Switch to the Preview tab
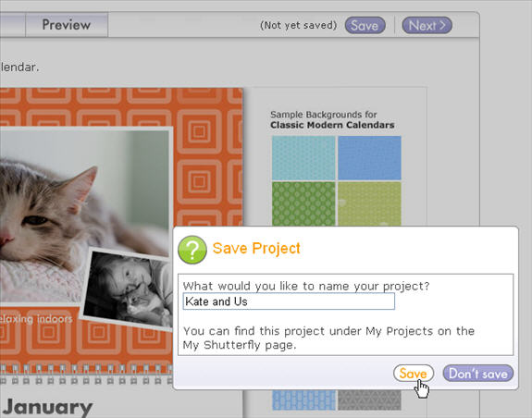The height and width of the screenshot is (418, 532). pyautogui.click(x=67, y=25)
